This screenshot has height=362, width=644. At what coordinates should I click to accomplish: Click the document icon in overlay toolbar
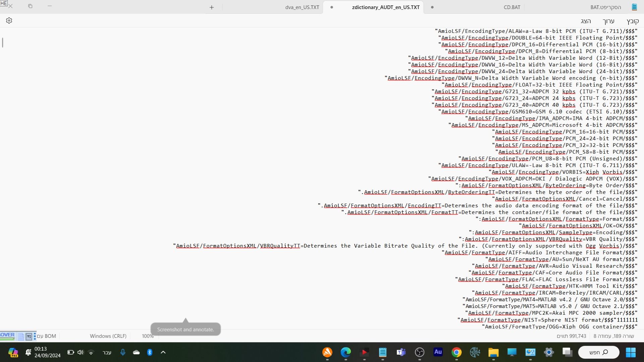(x=21, y=336)
